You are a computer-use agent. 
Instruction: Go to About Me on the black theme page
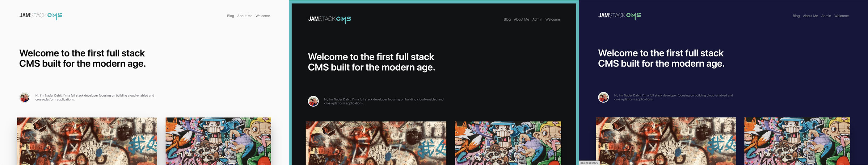pyautogui.click(x=521, y=19)
